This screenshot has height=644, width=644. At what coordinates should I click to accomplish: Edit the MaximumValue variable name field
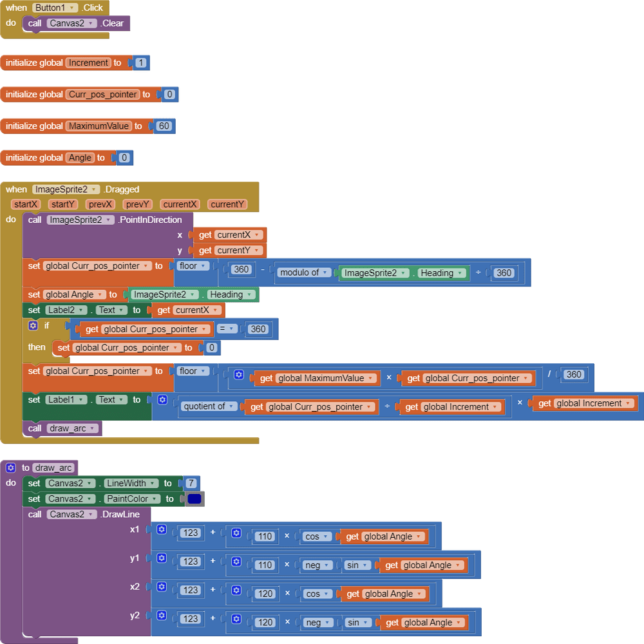click(x=99, y=126)
